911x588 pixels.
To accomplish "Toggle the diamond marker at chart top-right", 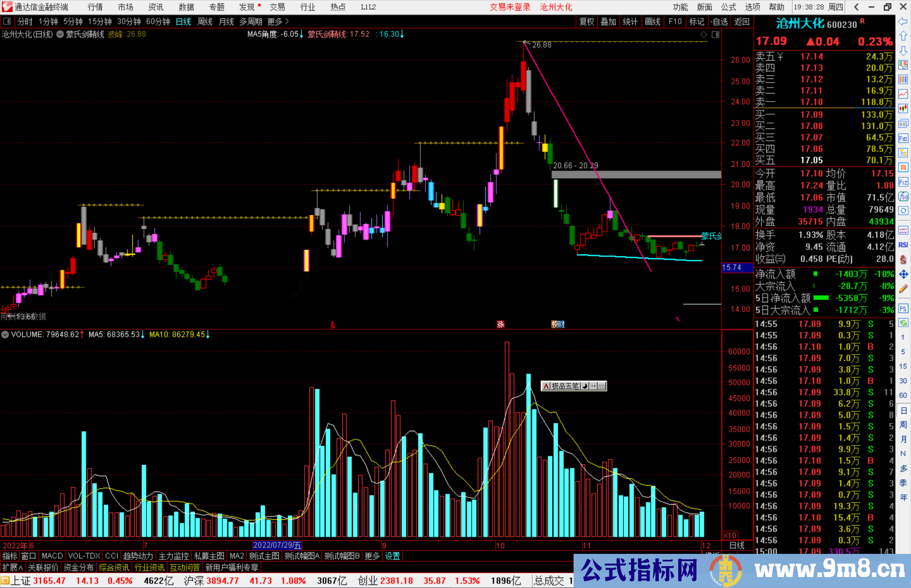I will click(703, 35).
